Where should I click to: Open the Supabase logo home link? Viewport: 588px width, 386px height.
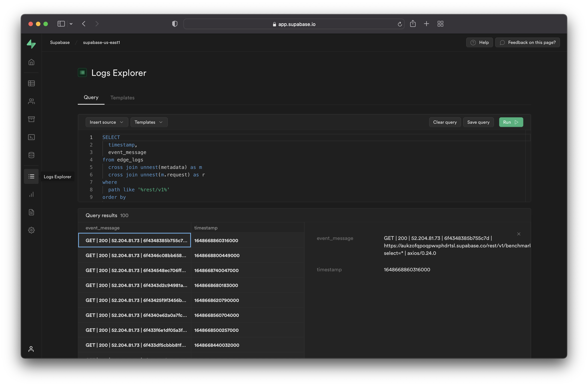click(31, 44)
